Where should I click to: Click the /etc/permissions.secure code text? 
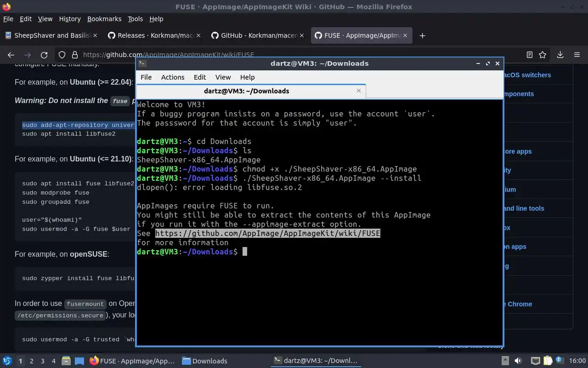60,316
